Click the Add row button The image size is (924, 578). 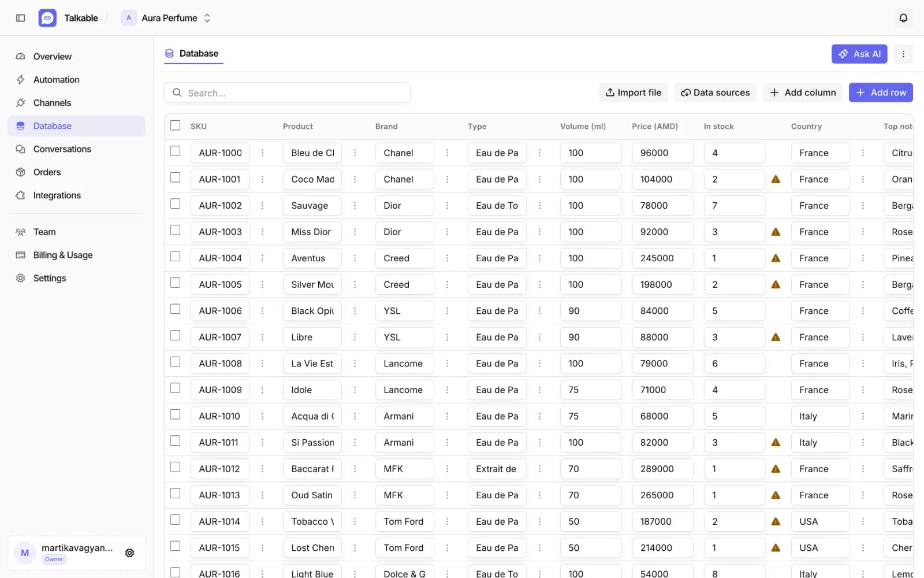point(881,92)
